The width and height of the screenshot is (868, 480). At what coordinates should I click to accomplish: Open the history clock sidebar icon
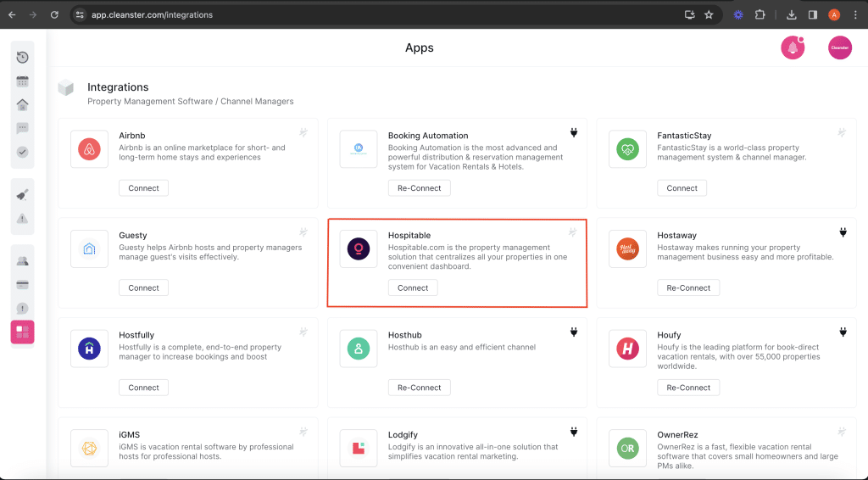(22, 57)
